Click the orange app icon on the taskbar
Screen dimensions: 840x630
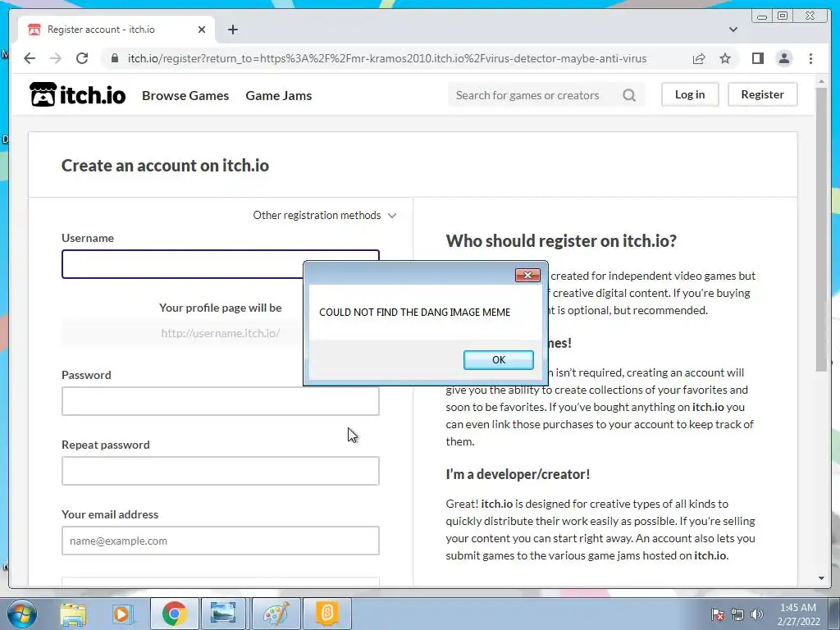coord(326,614)
